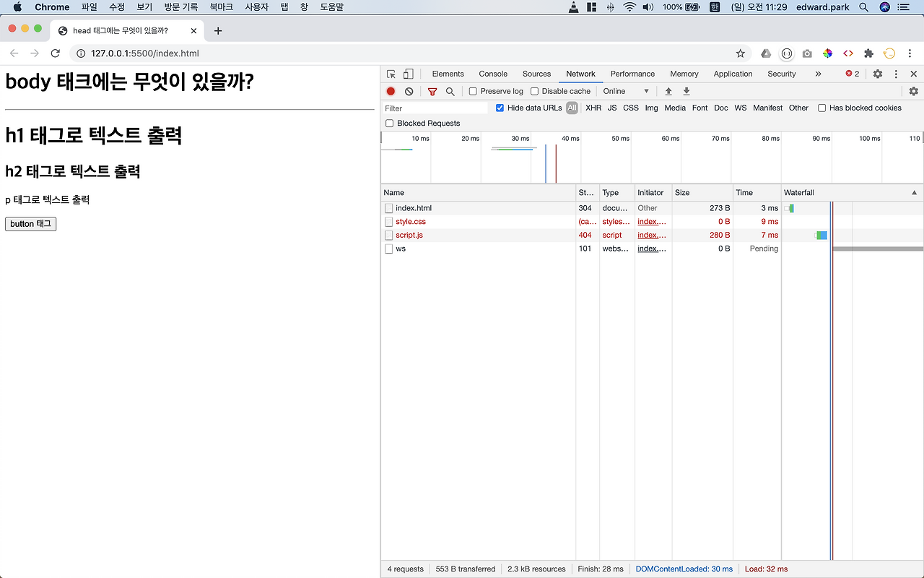Check the Blocked Requests checkbox
924x578 pixels.
tap(390, 124)
